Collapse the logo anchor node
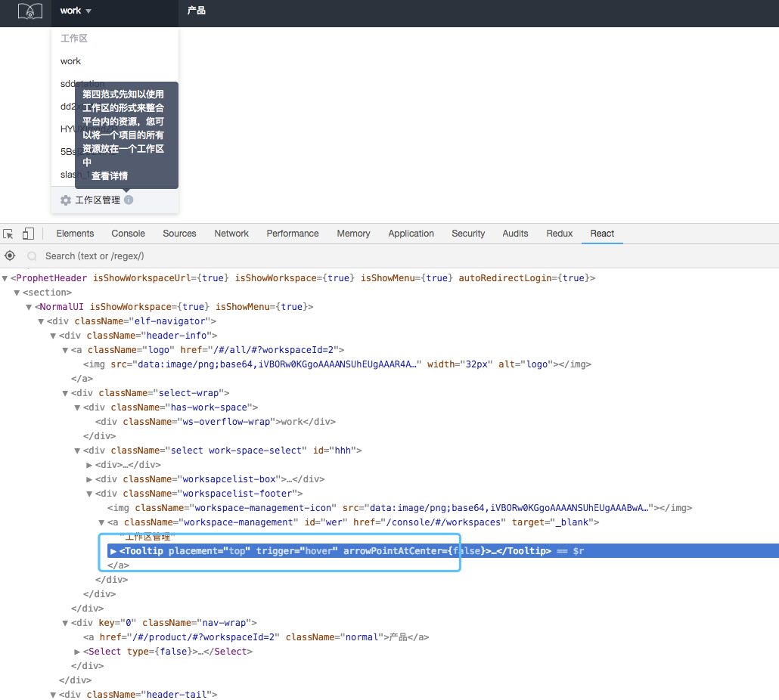Viewport: 779px width, 700px height. coord(65,351)
